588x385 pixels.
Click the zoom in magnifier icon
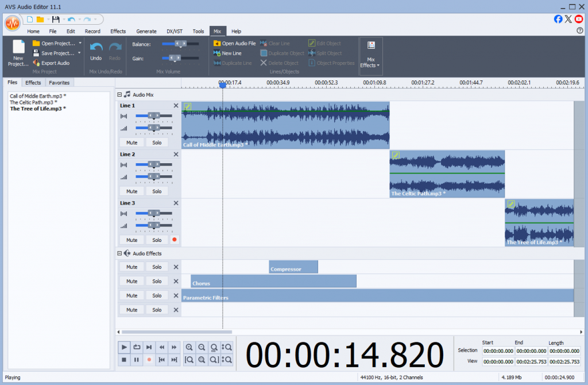pos(189,347)
